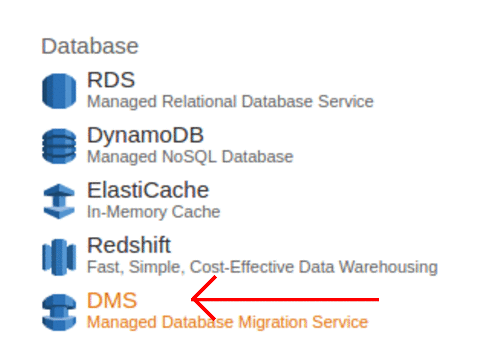Click the DynamoDB stacked-disk icon
500x360 pixels.
59,146
